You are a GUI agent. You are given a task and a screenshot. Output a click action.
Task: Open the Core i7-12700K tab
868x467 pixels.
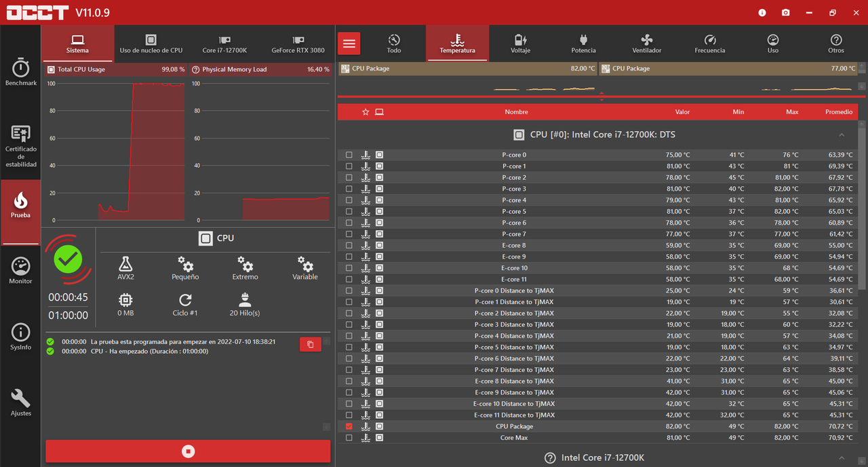(224, 43)
